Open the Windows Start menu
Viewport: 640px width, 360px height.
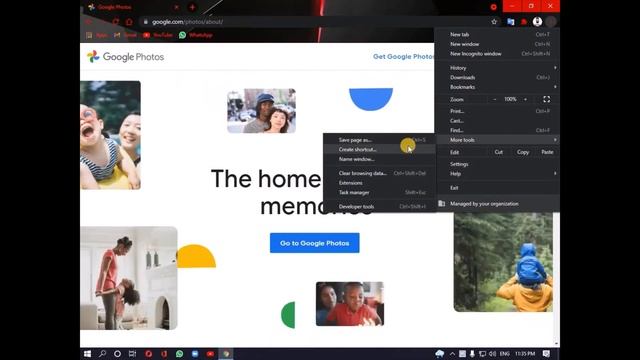point(87,354)
